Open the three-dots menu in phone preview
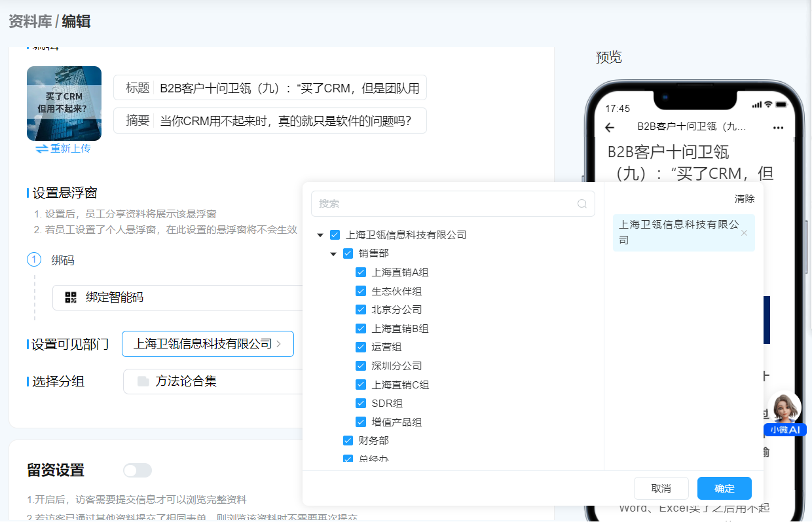This screenshot has width=812, height=526. pos(778,127)
